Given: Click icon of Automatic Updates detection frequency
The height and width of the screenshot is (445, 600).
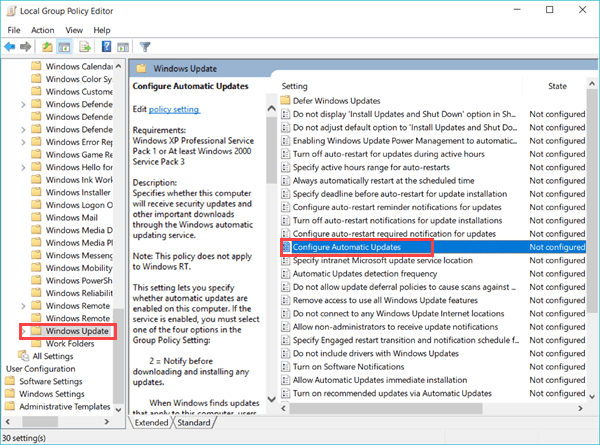Looking at the screenshot, I should click(285, 274).
